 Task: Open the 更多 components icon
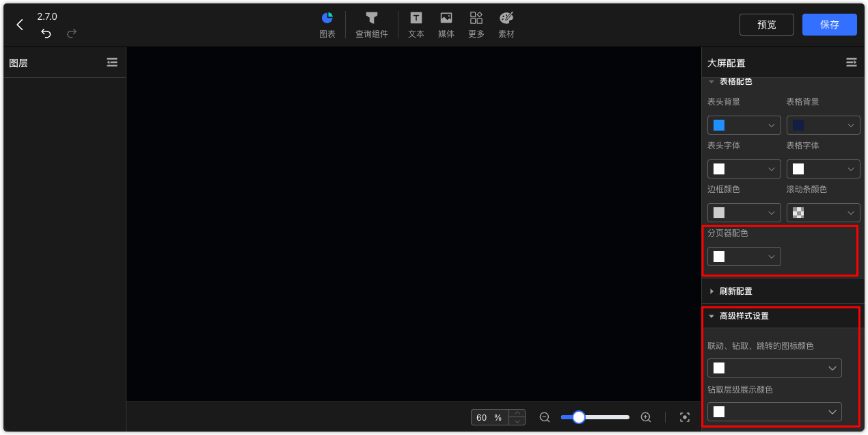[476, 18]
